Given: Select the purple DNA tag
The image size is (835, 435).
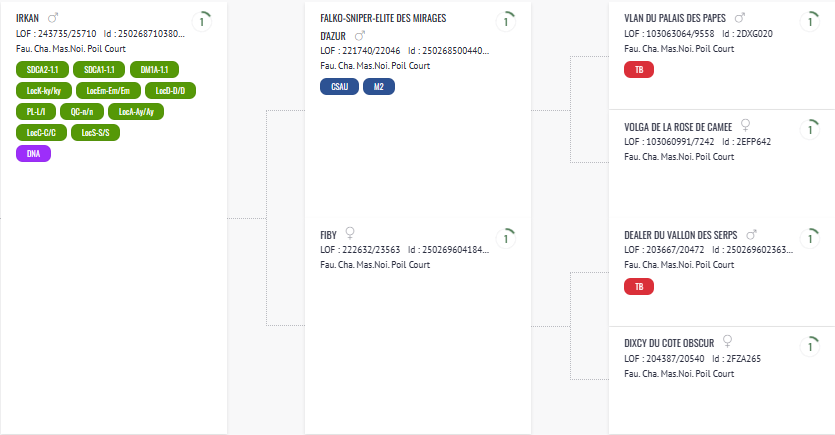Looking at the screenshot, I should (x=34, y=154).
